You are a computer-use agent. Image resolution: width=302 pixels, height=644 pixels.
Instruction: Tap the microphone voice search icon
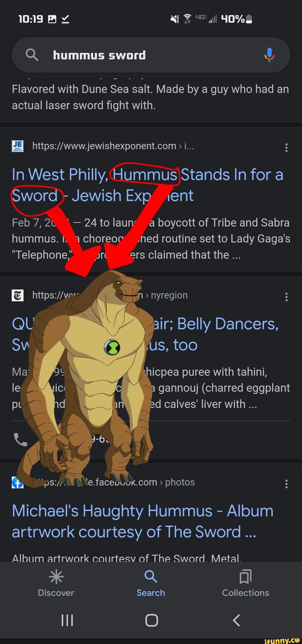pyautogui.click(x=269, y=55)
